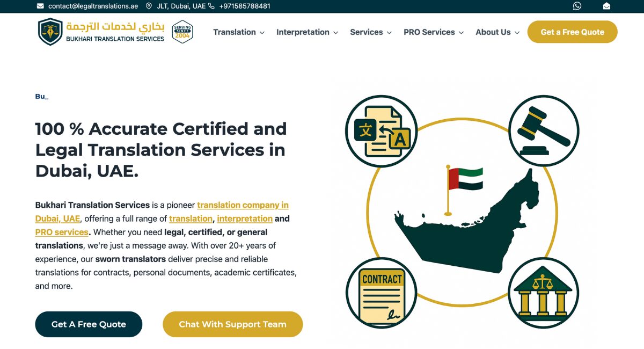Open the About Us menu item
The height and width of the screenshot is (349, 644).
pyautogui.click(x=493, y=32)
